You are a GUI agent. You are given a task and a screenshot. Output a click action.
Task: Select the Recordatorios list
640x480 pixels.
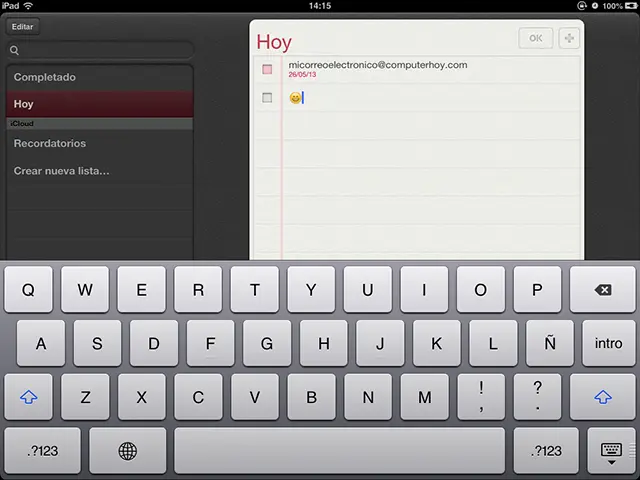99,143
